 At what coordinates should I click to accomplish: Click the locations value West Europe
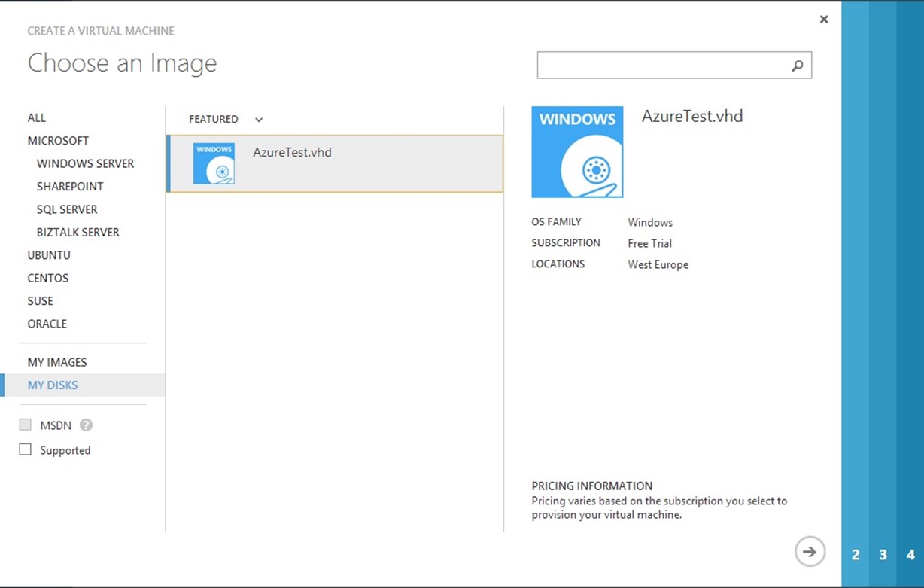[658, 264]
